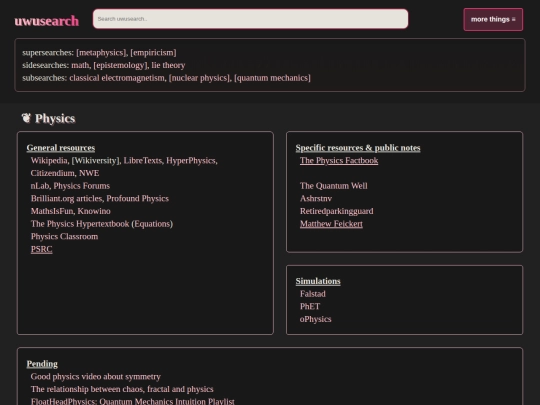The image size is (540, 405).
Task: Open the [quantum mechanics] subsearch
Action: click(272, 78)
